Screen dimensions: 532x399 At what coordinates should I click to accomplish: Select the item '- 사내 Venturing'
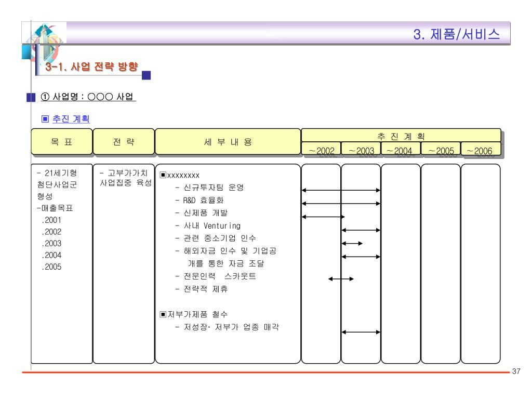pyautogui.click(x=208, y=225)
